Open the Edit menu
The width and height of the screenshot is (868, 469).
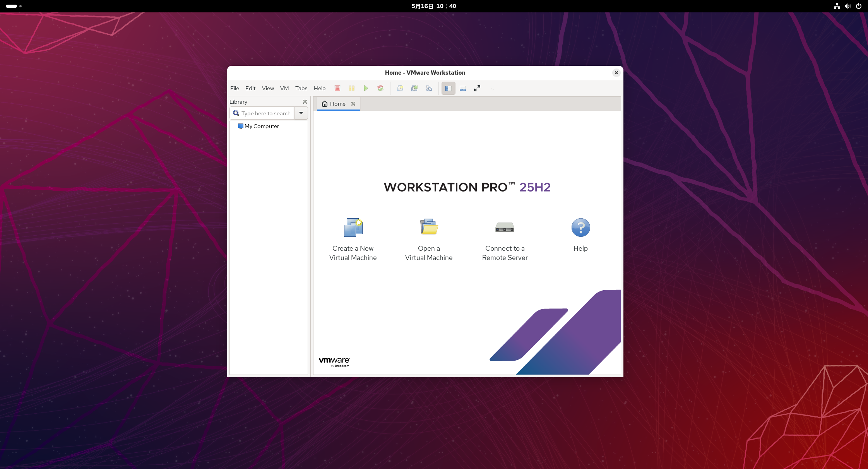(250, 88)
